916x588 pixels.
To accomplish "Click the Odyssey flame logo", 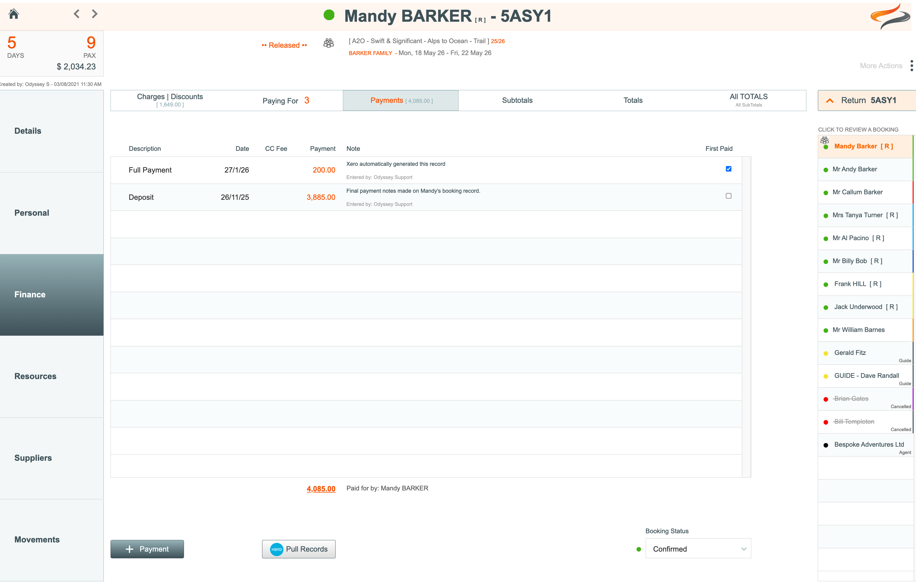I will (890, 17).
